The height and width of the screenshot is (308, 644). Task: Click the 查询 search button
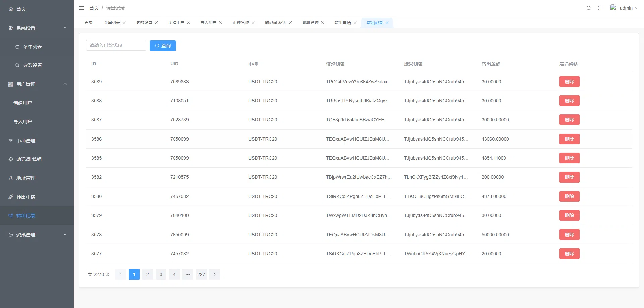tap(163, 46)
